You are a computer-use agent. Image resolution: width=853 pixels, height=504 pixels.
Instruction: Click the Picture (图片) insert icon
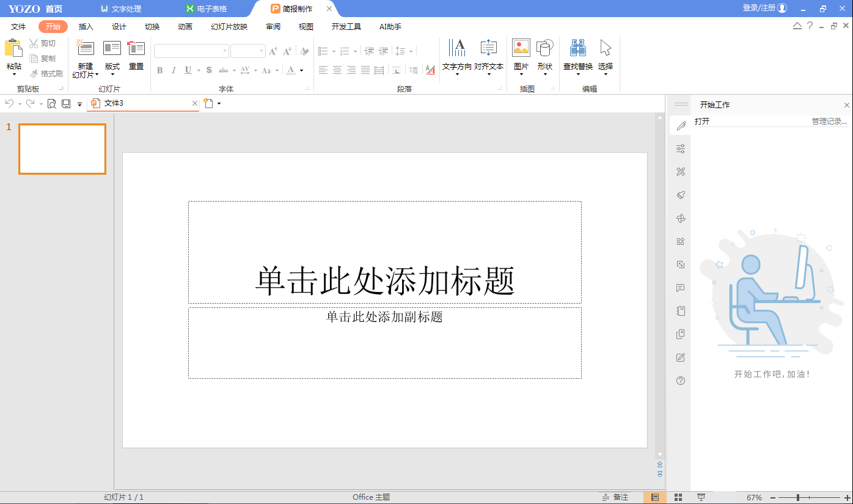pos(521,48)
